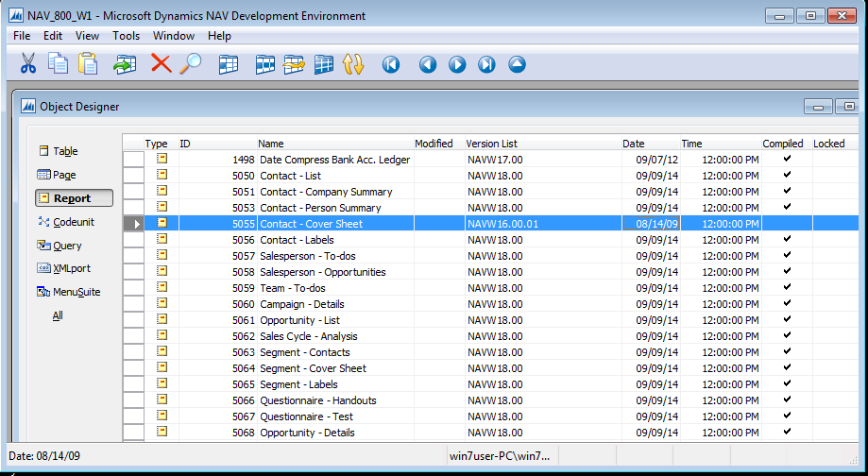The height and width of the screenshot is (476, 868).
Task: Toggle row selector beside Contact - Labels
Action: [x=133, y=240]
